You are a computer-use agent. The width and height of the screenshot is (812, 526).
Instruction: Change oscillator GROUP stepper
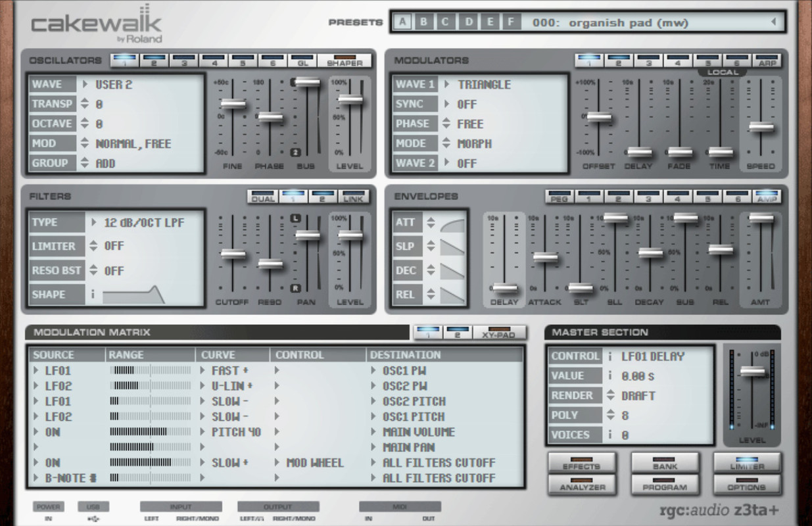click(84, 163)
